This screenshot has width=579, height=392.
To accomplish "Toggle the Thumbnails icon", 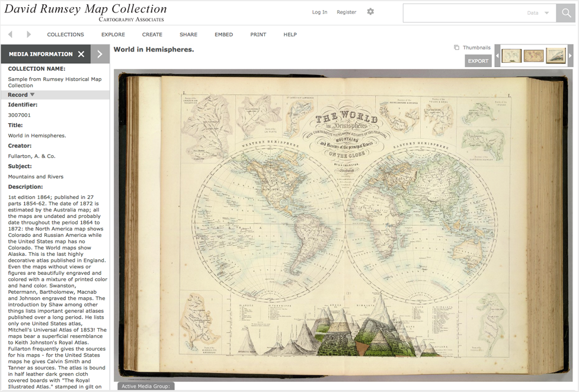I will tap(457, 47).
